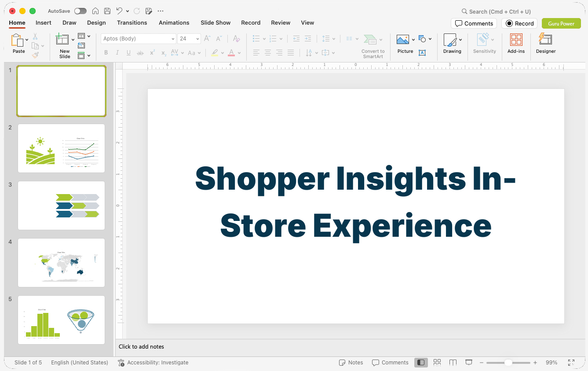This screenshot has height=371, width=588.
Task: Align text left
Action: click(256, 53)
